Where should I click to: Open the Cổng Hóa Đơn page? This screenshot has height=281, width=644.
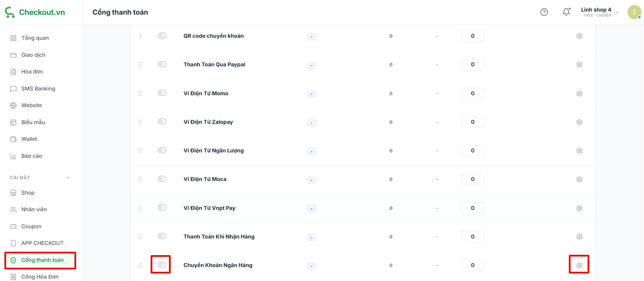pyautogui.click(x=40, y=277)
